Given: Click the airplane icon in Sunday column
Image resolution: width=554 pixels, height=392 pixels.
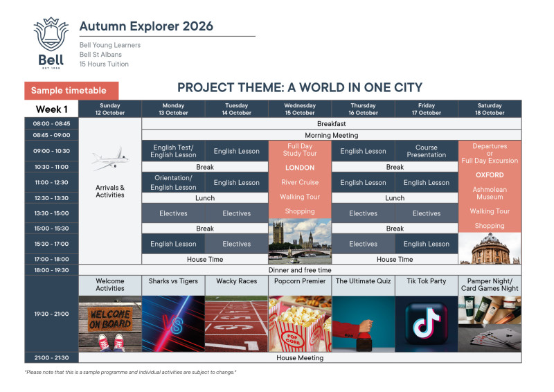Looking at the screenshot, I should pos(110,159).
